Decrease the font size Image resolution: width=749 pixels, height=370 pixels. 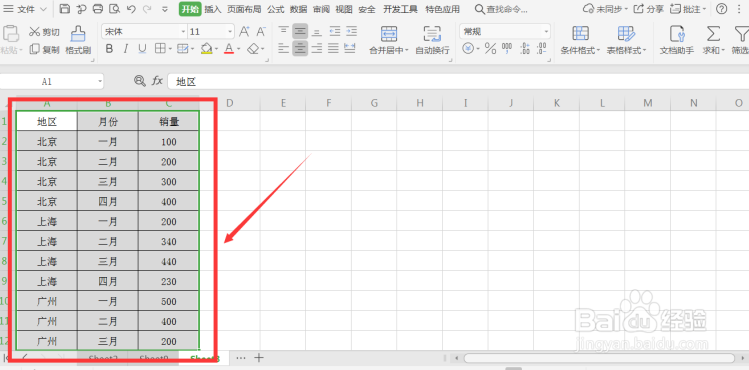pos(261,32)
